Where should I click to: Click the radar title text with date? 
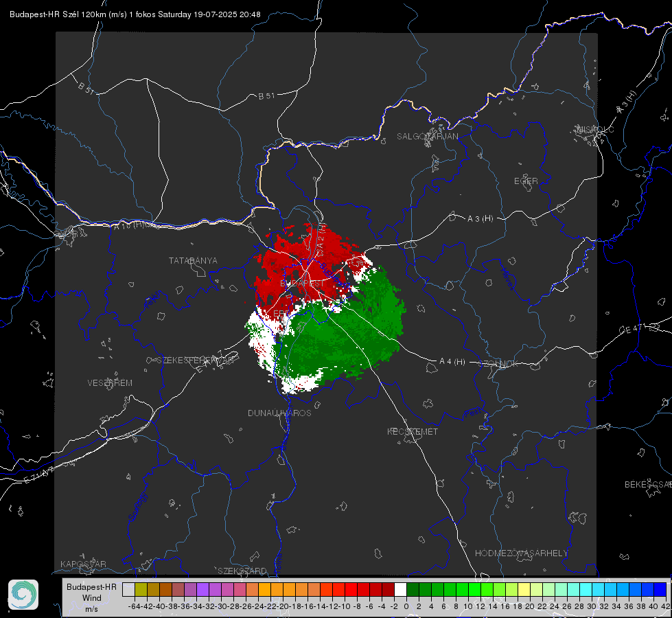[135, 14]
